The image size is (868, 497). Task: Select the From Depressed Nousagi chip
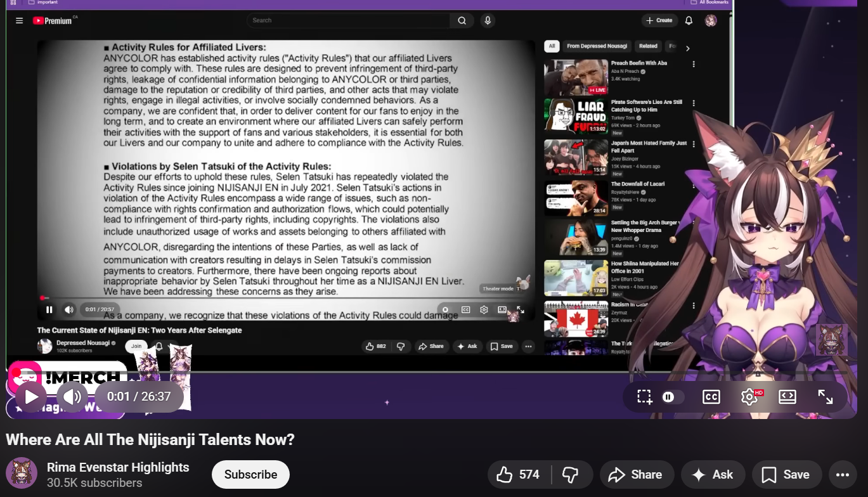(x=597, y=46)
